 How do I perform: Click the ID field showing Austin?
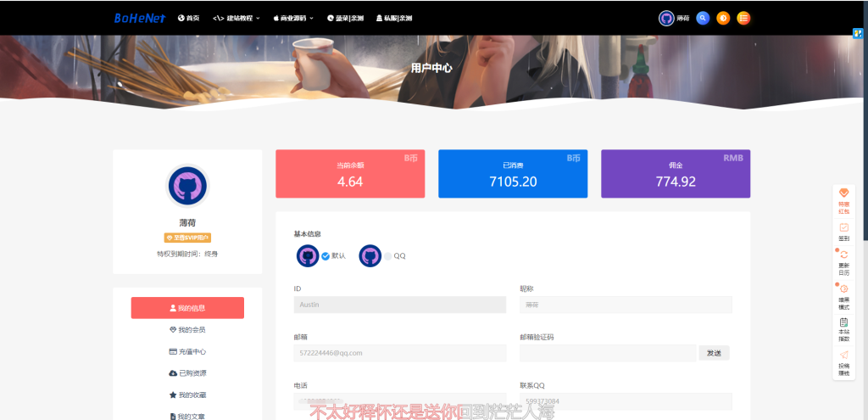pos(400,305)
